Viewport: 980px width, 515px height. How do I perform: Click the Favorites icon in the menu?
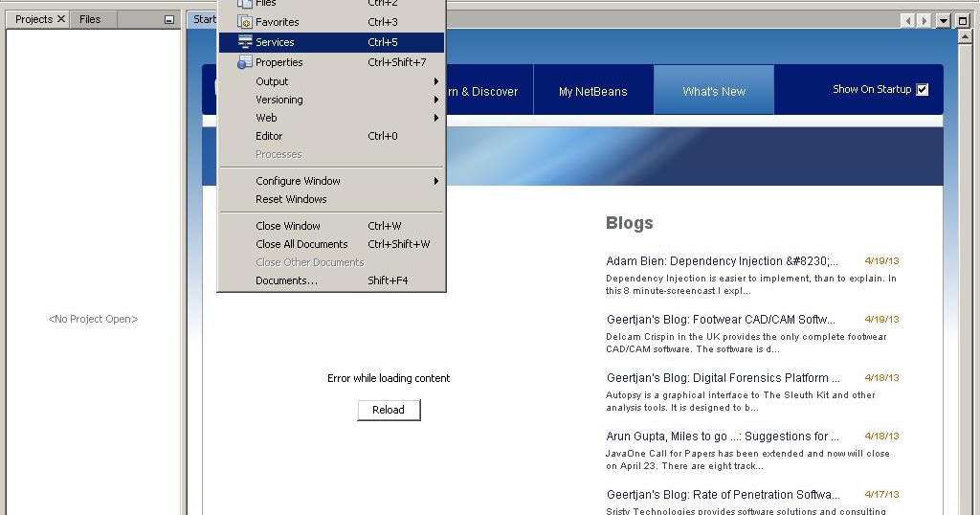pyautogui.click(x=244, y=22)
